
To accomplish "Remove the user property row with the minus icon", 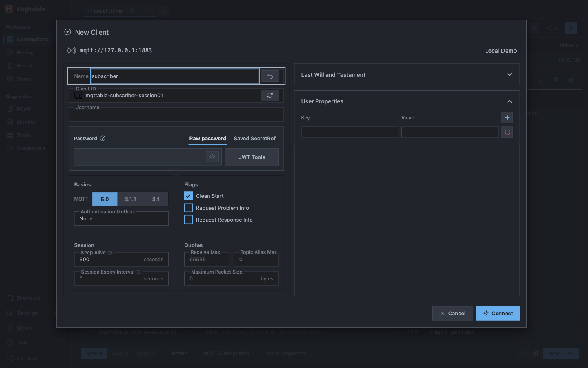I will (x=507, y=132).
